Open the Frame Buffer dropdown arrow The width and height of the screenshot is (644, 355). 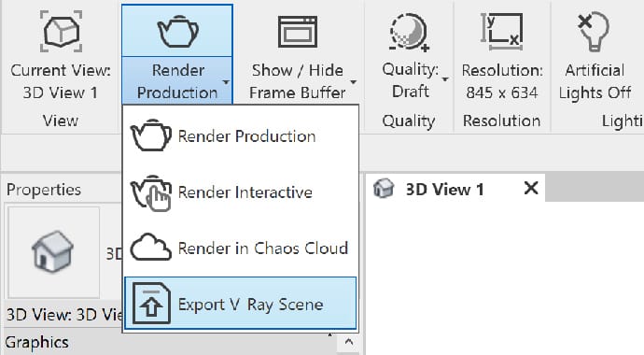353,82
